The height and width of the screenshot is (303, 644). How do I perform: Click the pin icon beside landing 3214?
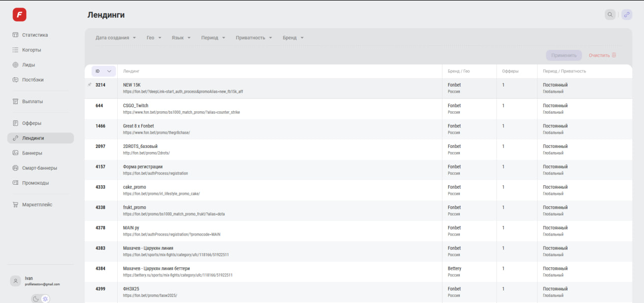(x=90, y=85)
